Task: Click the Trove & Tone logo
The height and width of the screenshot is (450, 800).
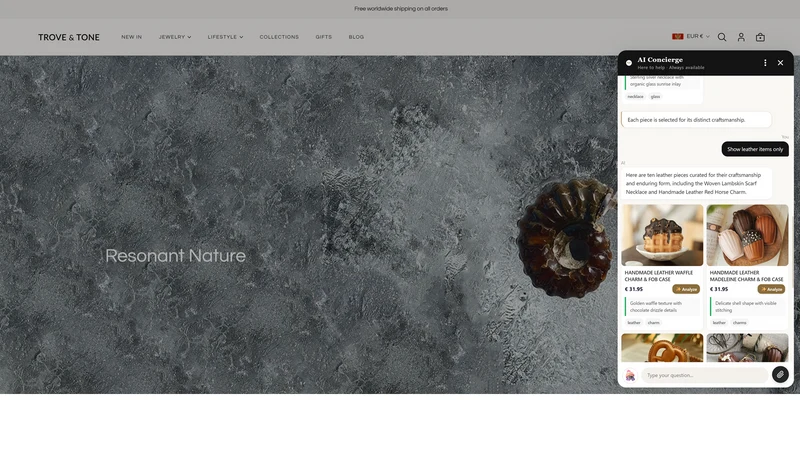Action: [69, 37]
